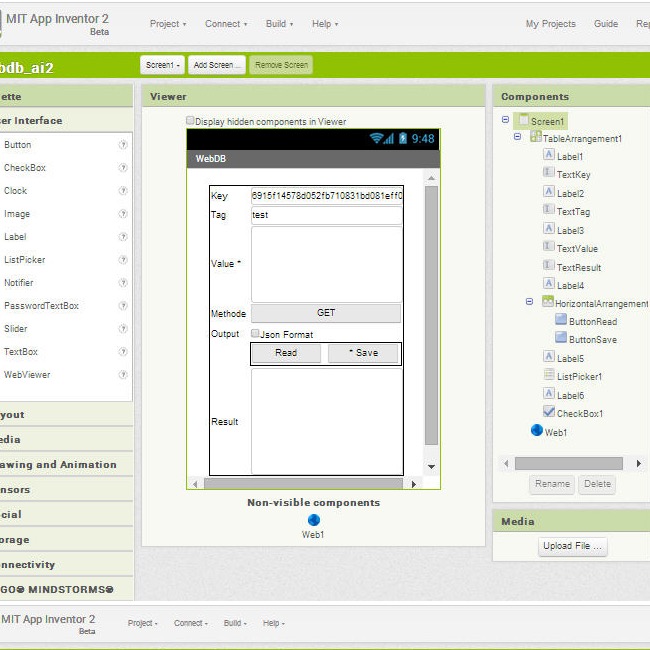Open the Build menu
This screenshot has width=650, height=650.
[279, 24]
